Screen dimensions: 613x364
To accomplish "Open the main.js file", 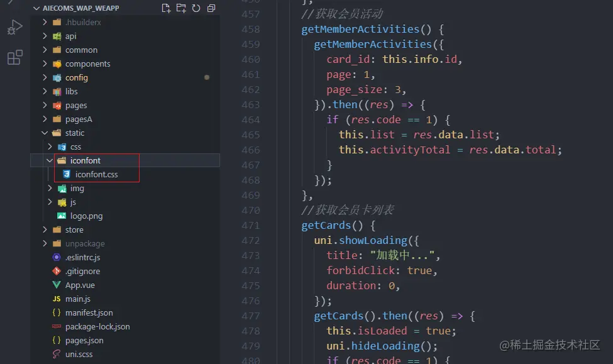I will pos(78,299).
